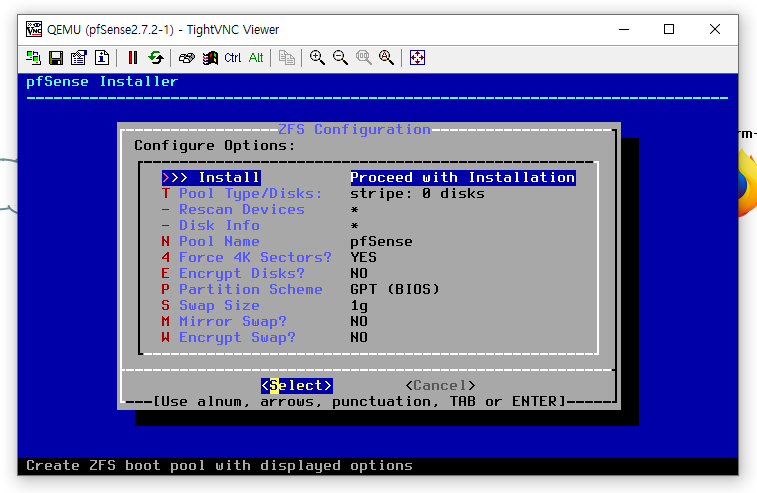Toggle the Alt key toolbar button

pyautogui.click(x=256, y=58)
